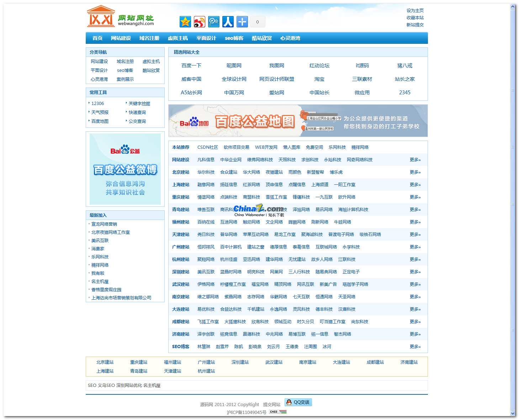Open the 平面设计 navigation tab

pyautogui.click(x=206, y=38)
